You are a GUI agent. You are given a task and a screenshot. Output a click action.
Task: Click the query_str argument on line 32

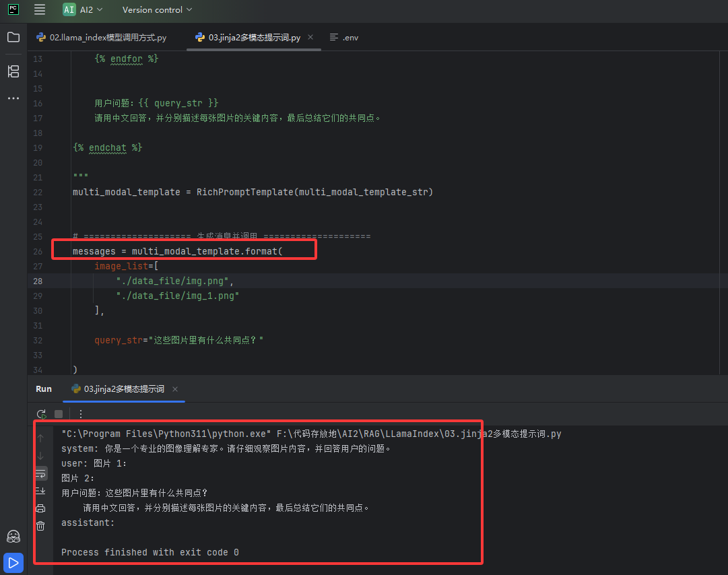pyautogui.click(x=178, y=341)
